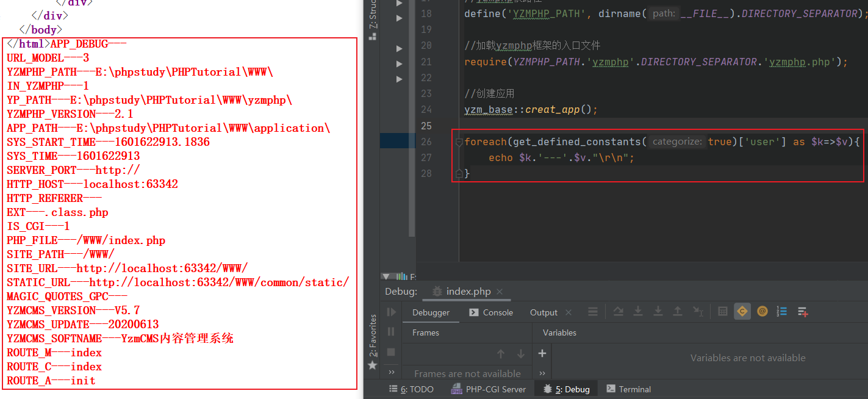Click fold end marker at line 28

pos(459,173)
